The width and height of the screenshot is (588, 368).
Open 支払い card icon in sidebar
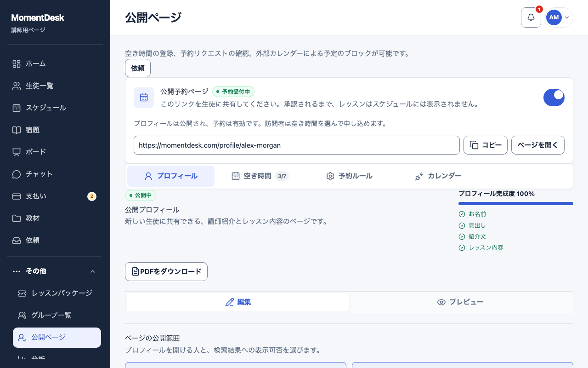[17, 196]
